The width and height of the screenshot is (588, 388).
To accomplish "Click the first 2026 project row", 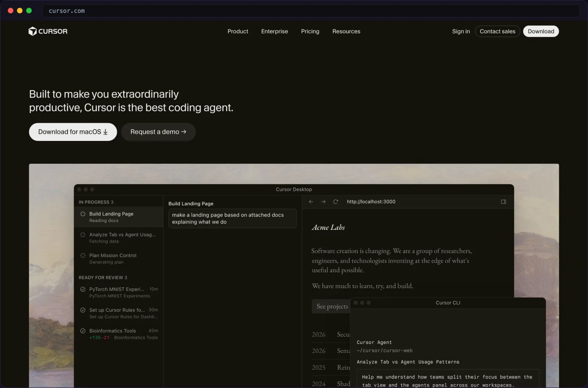I will tap(331, 334).
